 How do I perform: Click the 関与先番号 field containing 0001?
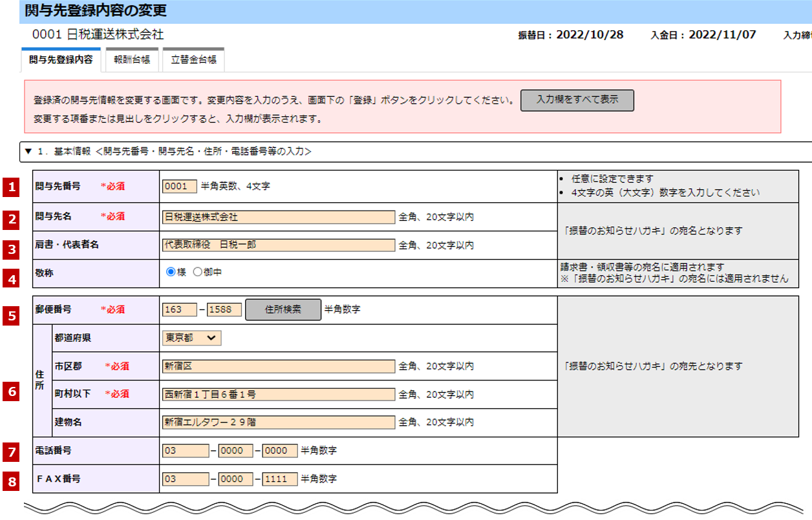tap(180, 187)
